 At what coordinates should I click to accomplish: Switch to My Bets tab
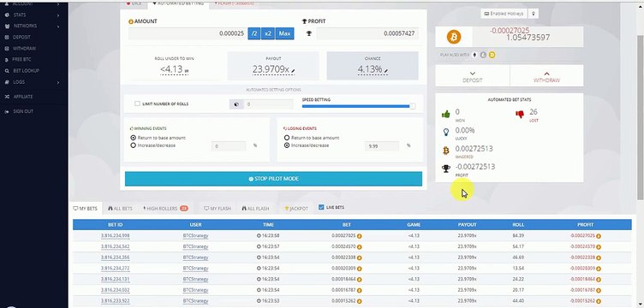(x=86, y=209)
